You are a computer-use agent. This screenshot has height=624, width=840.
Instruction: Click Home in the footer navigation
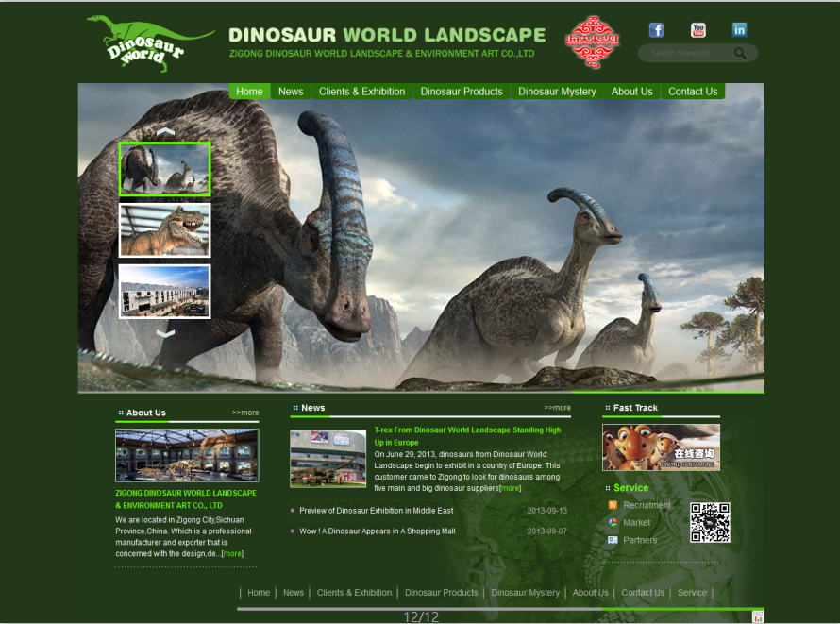pyautogui.click(x=259, y=593)
